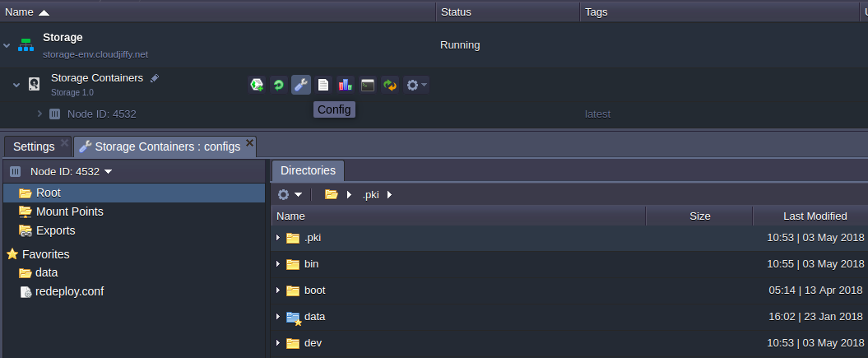
Task: Expand the .pki folder
Action: pos(278,238)
